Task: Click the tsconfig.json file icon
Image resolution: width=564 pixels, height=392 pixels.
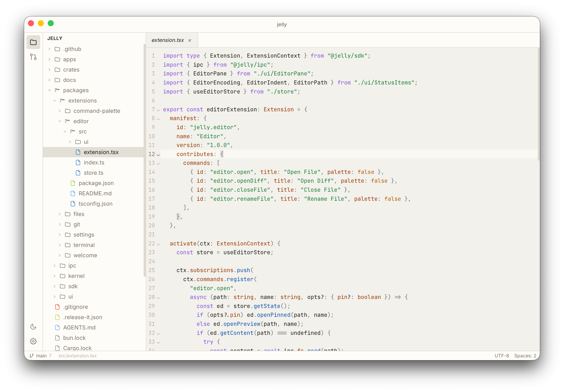Action: (73, 204)
